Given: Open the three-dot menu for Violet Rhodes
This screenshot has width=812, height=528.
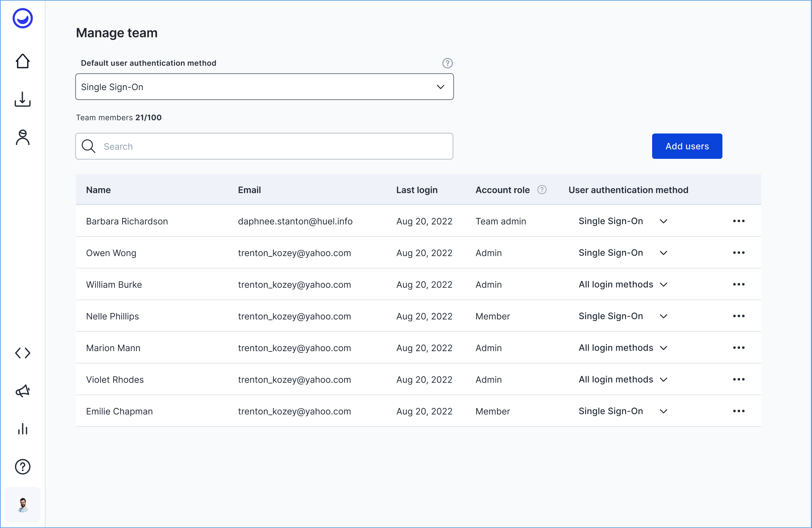Looking at the screenshot, I should (738, 379).
